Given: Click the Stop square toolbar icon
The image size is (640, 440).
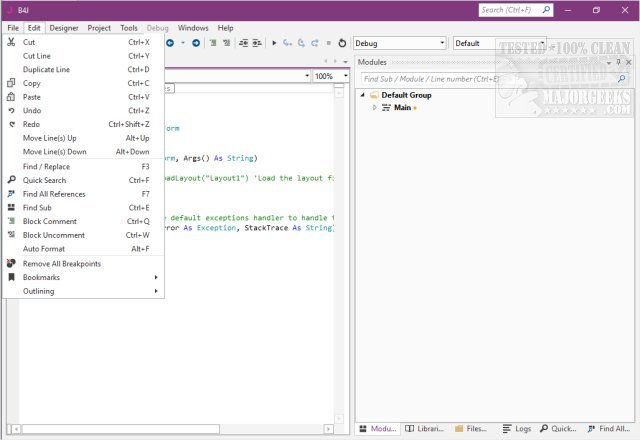Looking at the screenshot, I should [x=328, y=44].
